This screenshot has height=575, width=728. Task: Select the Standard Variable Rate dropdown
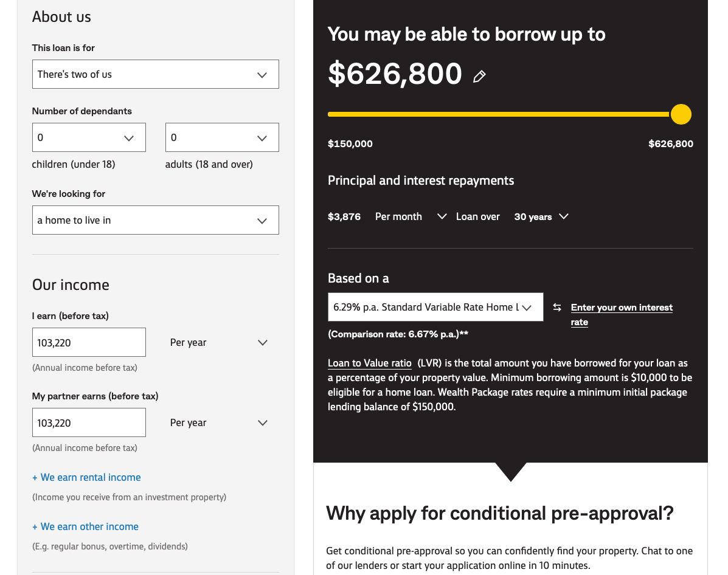click(x=435, y=308)
